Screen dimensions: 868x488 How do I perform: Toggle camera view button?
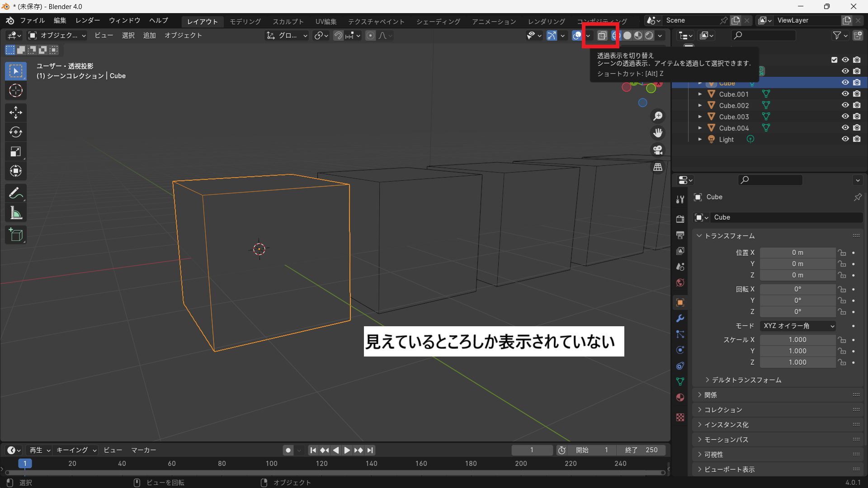[658, 150]
